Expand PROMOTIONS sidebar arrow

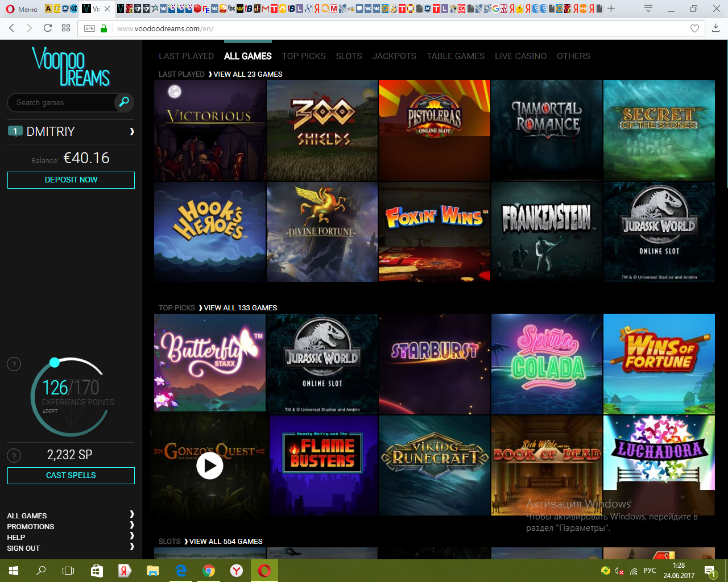[132, 525]
